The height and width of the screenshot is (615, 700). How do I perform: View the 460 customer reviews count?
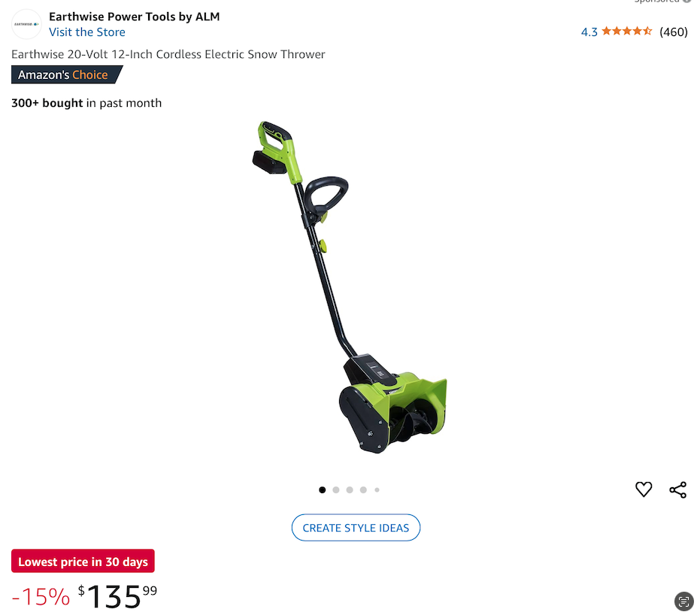point(674,32)
